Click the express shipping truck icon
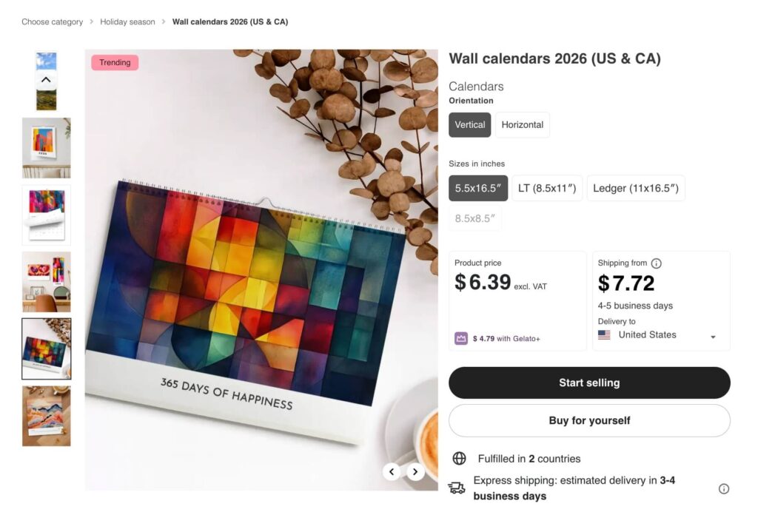Image resolution: width=758 pixels, height=532 pixels. 456,488
